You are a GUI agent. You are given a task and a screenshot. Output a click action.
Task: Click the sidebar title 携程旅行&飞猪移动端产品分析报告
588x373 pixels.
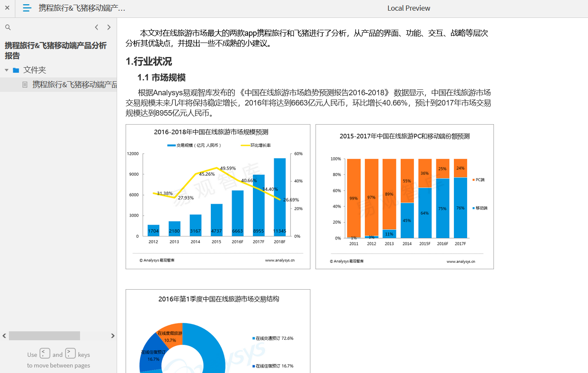[x=55, y=51]
